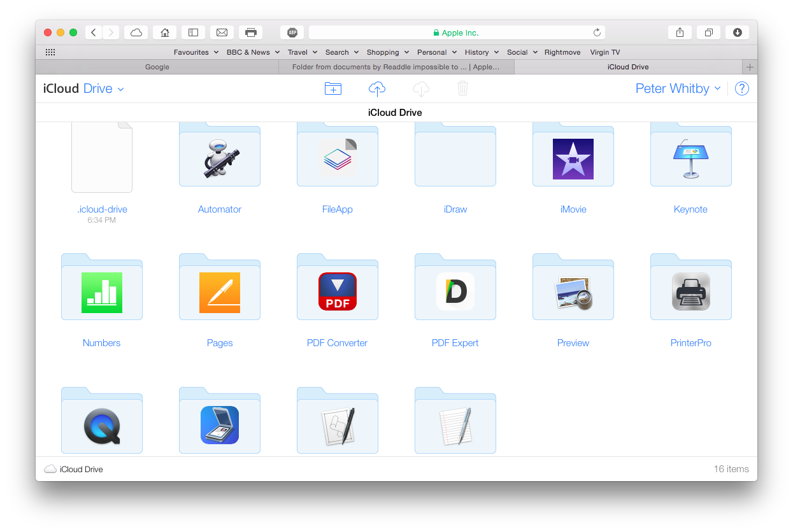Click the Mail envelope toolbar button
793x532 pixels.
(x=222, y=32)
